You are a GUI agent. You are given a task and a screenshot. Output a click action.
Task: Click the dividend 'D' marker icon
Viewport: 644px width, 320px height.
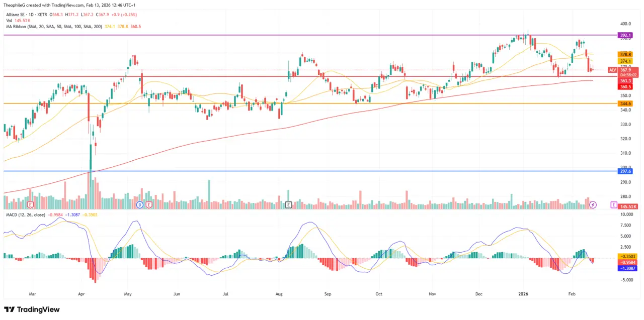140,205
